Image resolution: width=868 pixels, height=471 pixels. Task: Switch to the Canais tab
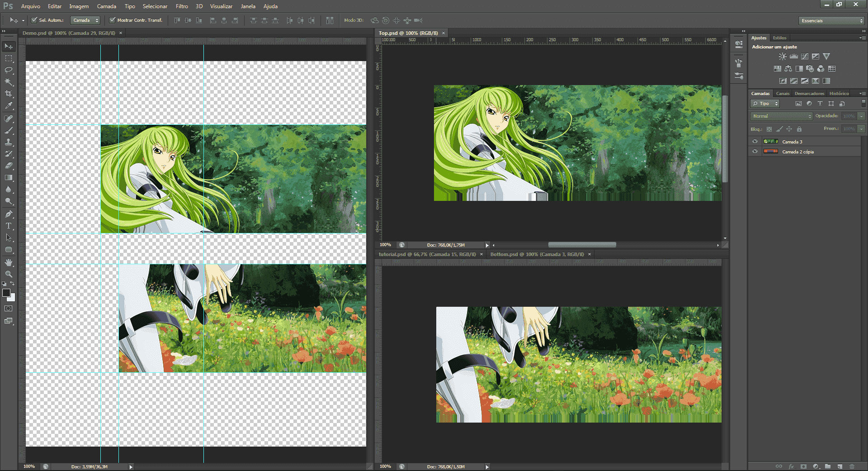[783, 94]
